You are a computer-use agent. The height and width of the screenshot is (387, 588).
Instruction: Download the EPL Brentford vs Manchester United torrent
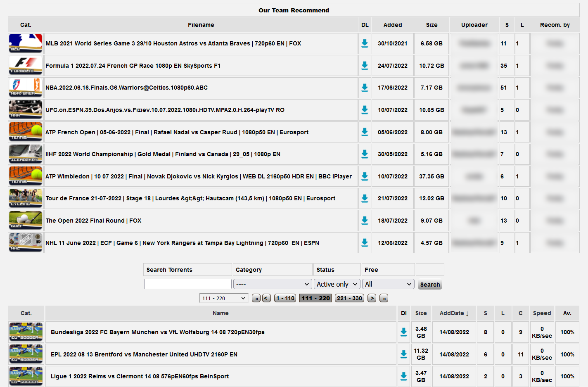[x=403, y=354]
